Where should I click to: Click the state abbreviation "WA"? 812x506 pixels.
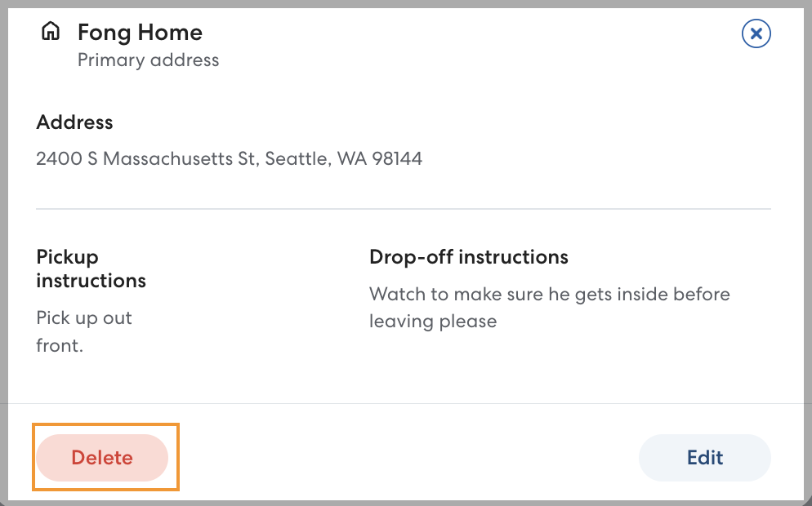(x=351, y=158)
